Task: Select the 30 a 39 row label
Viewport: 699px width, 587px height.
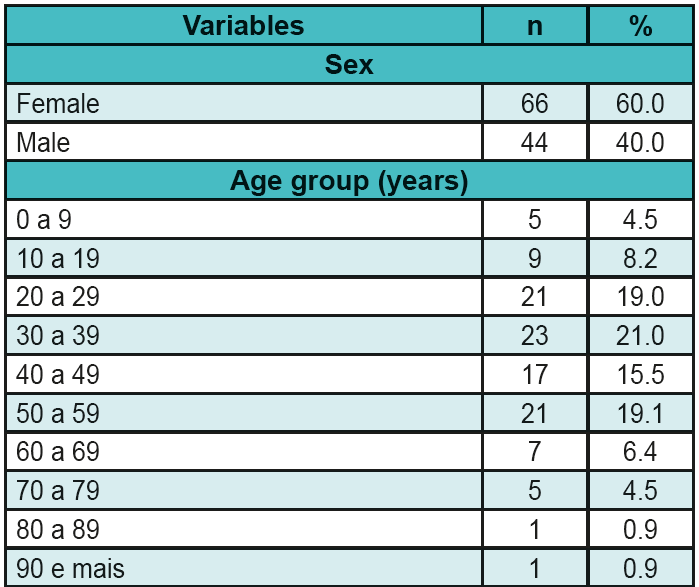Action: tap(58, 337)
